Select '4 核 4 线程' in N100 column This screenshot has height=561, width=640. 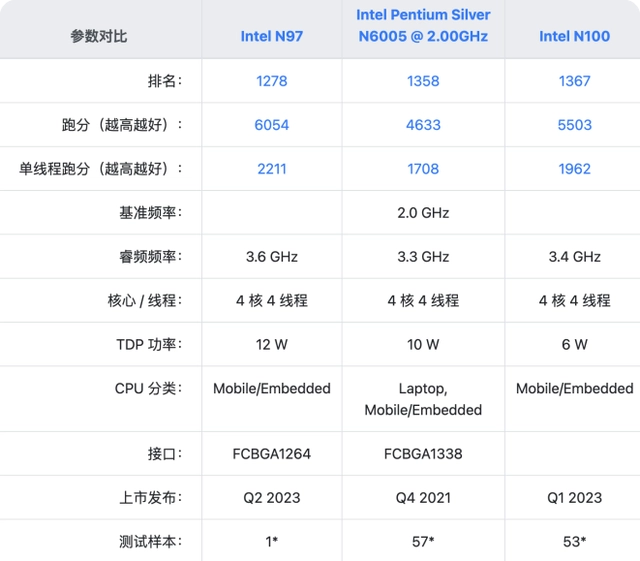click(x=574, y=301)
